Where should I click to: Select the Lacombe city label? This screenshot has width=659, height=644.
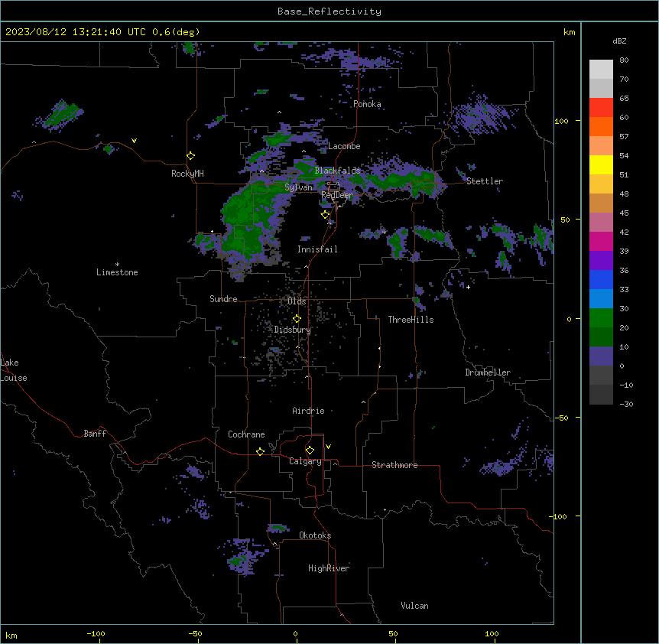[x=344, y=146]
